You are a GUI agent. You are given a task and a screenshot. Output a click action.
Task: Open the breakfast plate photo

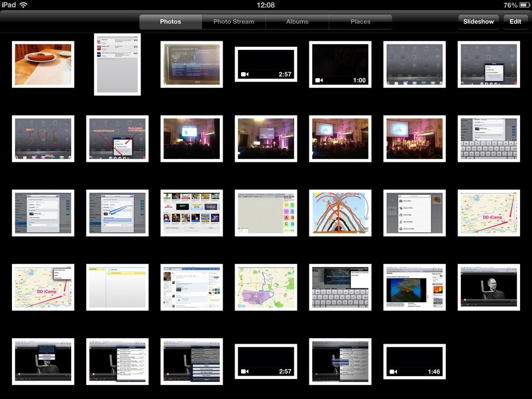43,64
